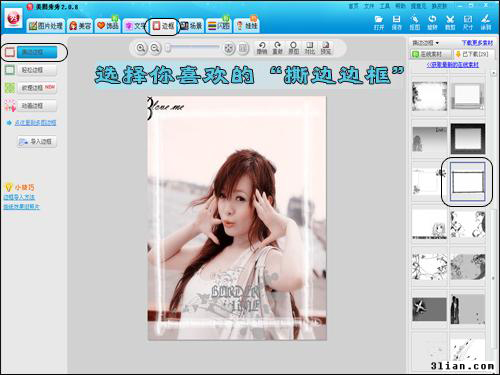Screen dimensions: 500x375
Task: Undo the last edit with 撤销
Action: pyautogui.click(x=262, y=48)
